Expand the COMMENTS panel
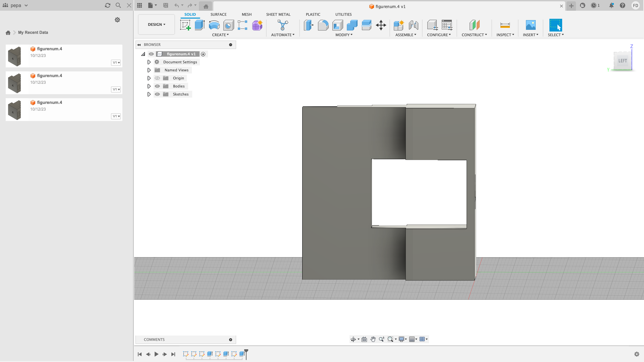Image resolution: width=644 pixels, height=362 pixels. pyautogui.click(x=230, y=340)
